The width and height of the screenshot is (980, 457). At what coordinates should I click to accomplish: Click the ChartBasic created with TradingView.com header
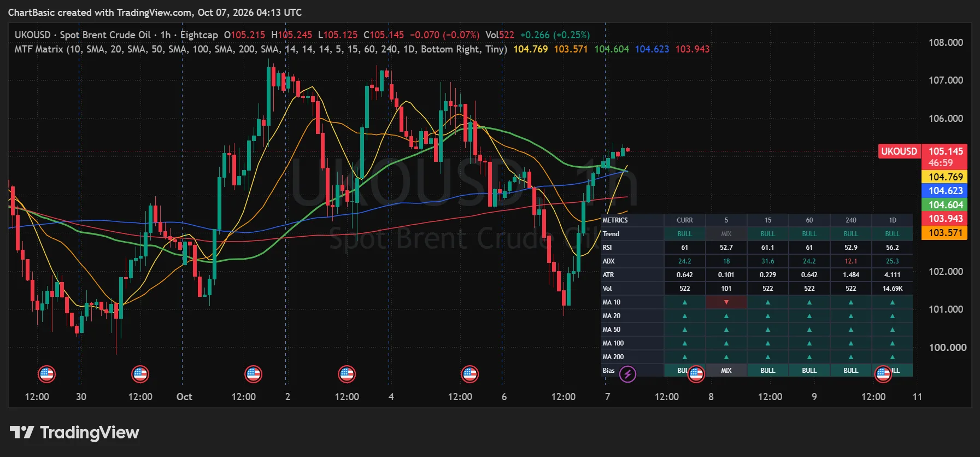point(155,13)
